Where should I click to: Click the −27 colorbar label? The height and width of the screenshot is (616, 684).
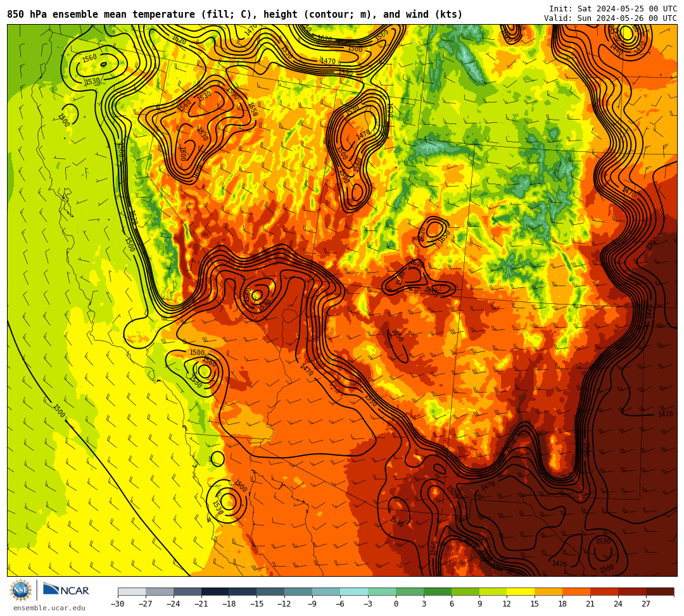pyautogui.click(x=146, y=604)
